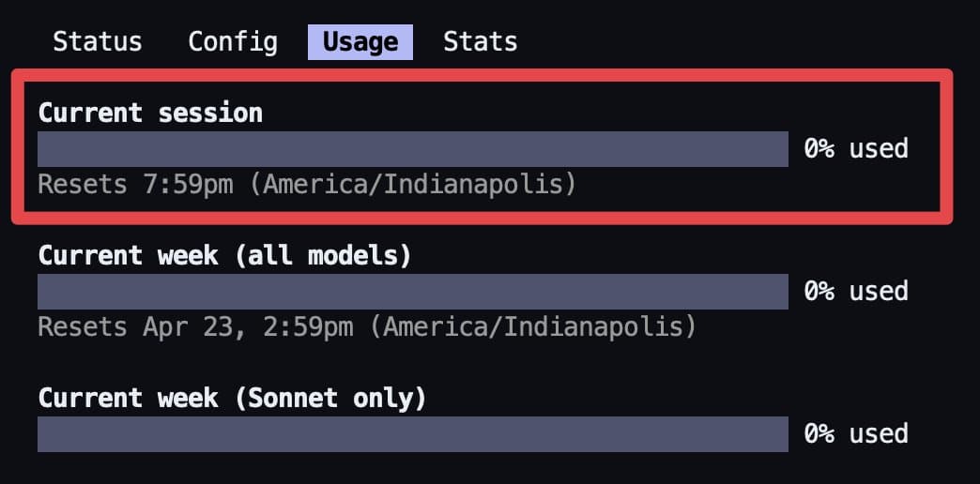Click the all models 0% used label

(x=856, y=292)
